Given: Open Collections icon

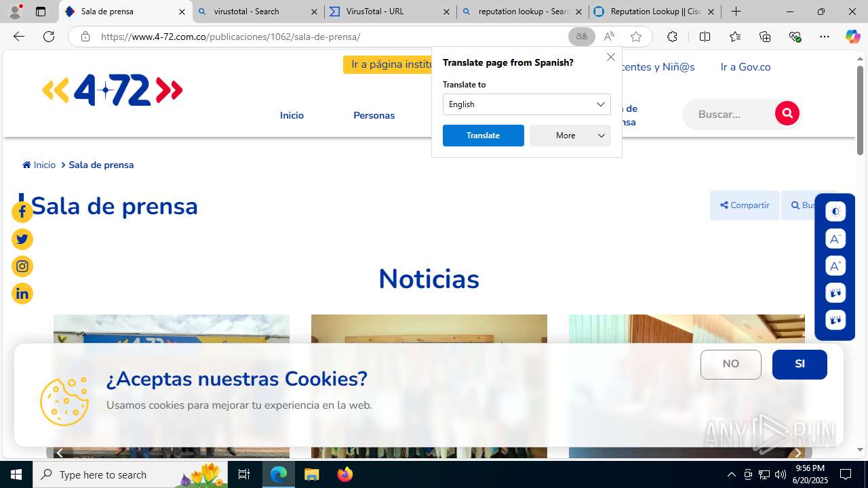Looking at the screenshot, I should click(765, 37).
